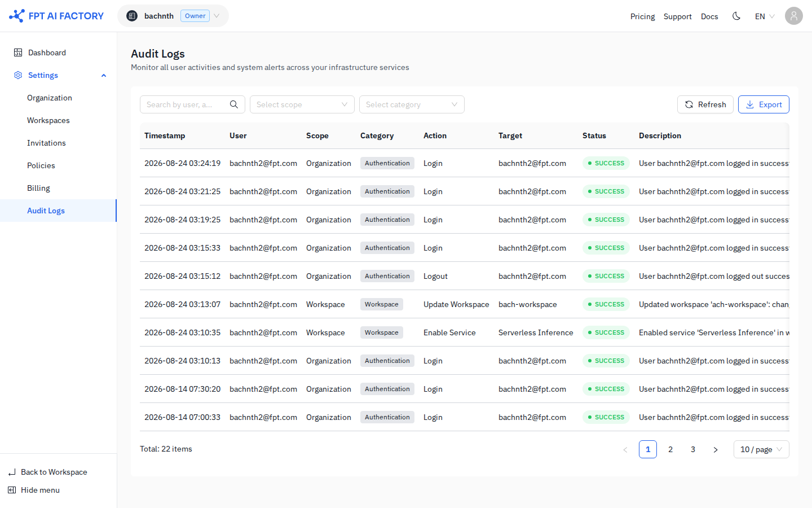Click the Export button
Image resolution: width=812 pixels, height=508 pixels.
(x=764, y=104)
